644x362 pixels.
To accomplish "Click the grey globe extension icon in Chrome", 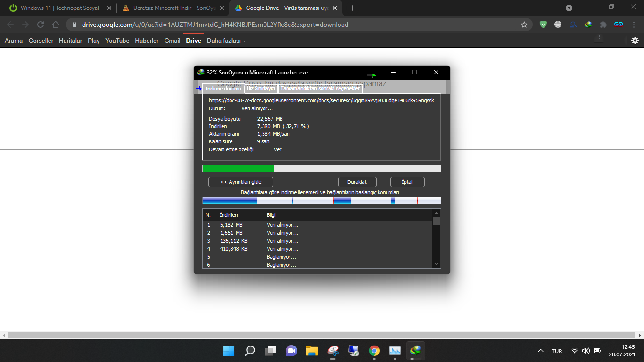I will 558,25.
